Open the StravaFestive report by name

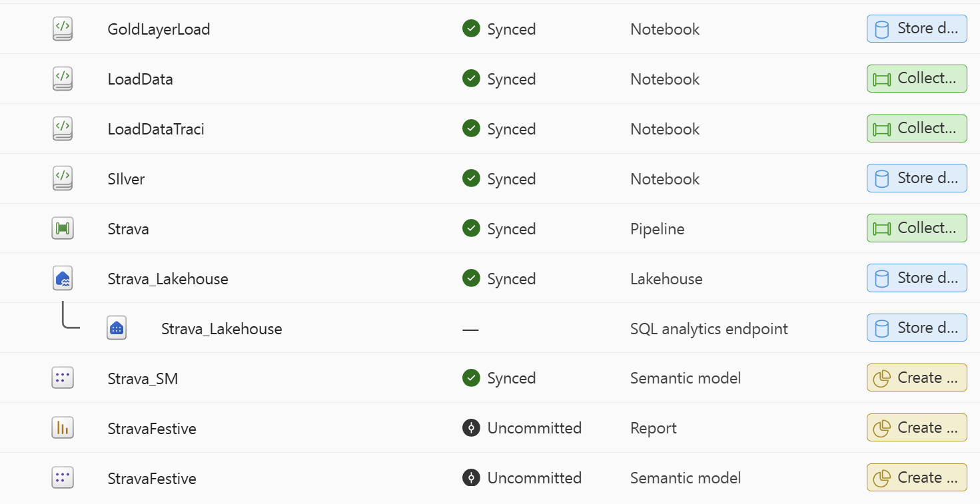(x=152, y=429)
